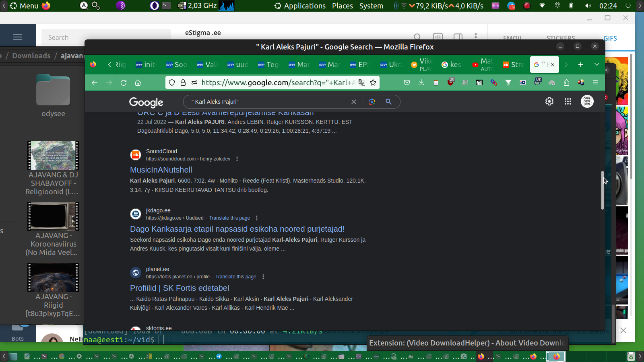Viewport: 644px width, 362px height.
Task: Switch to GIFS tab in Telegram panel
Action: 610,38
